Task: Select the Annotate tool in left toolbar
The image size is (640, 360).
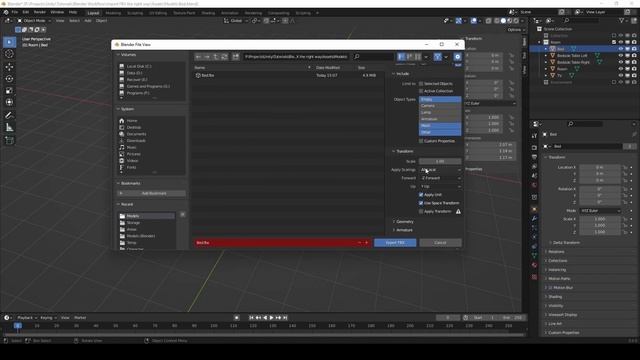Action: [9, 116]
